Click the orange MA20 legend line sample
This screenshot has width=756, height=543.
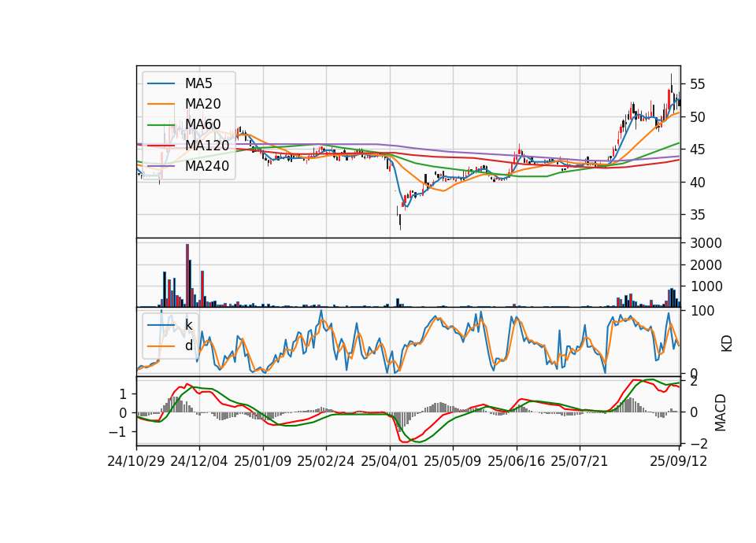click(161, 104)
